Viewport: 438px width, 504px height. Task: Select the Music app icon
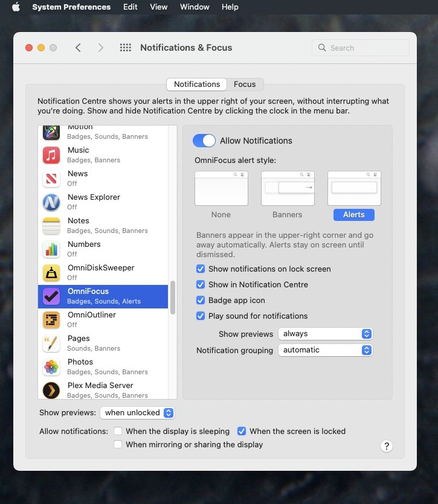pos(51,155)
